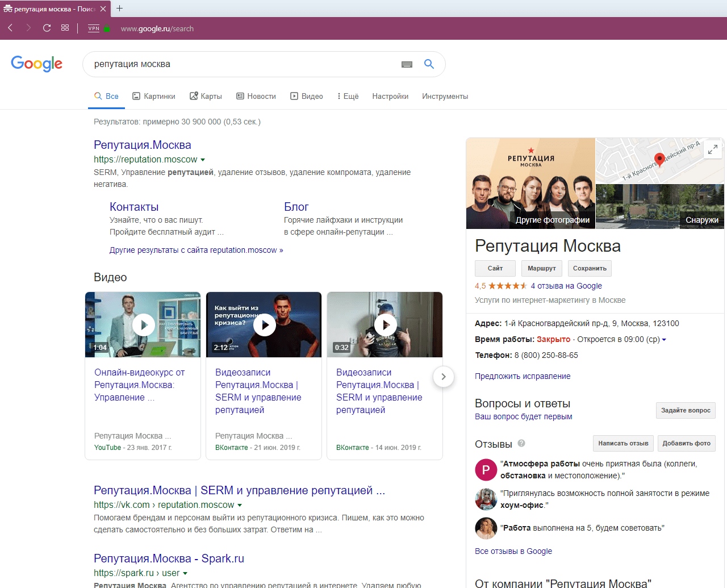
Task: Expand working hours dropdown arrow
Action: tap(664, 340)
